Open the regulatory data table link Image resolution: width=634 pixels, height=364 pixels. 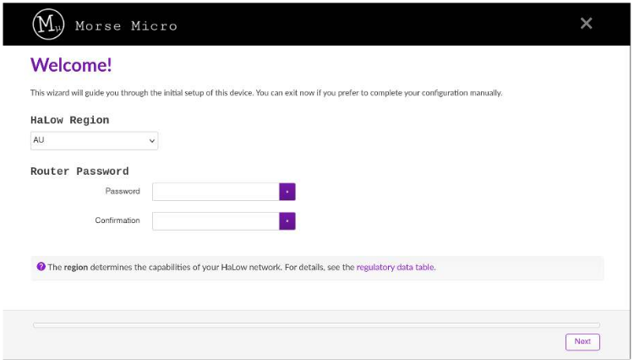(395, 267)
